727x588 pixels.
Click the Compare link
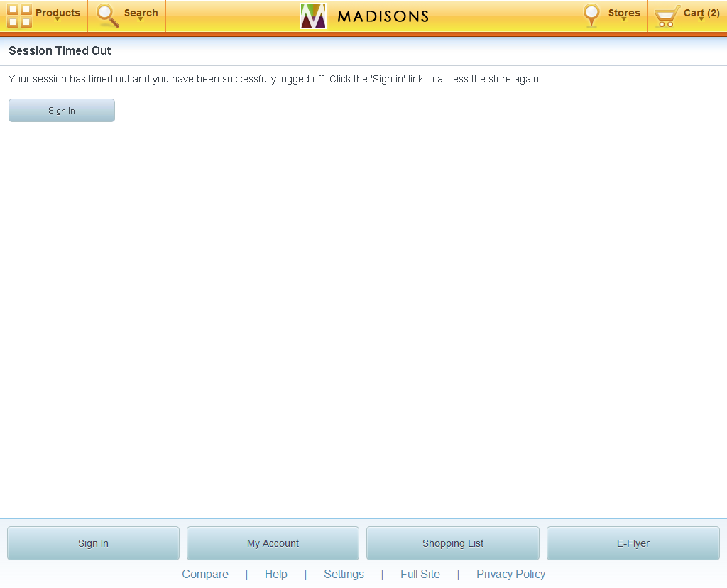coord(205,574)
